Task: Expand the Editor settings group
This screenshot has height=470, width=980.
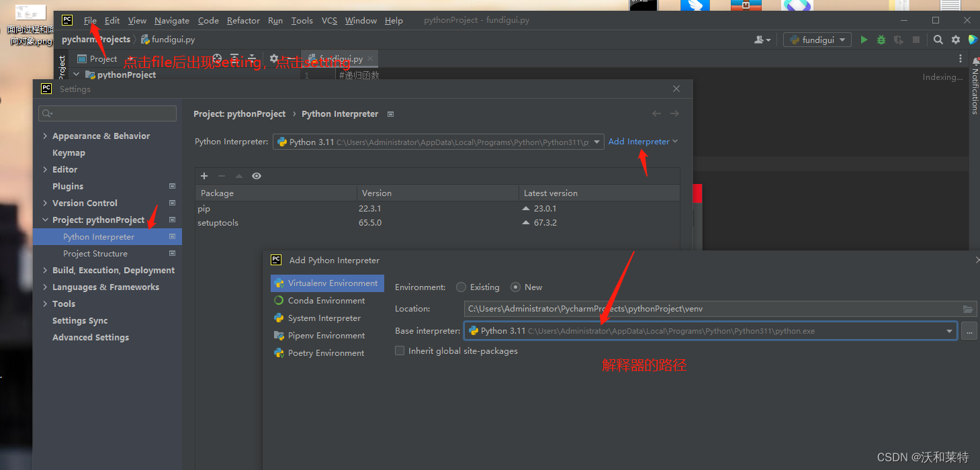Action: tap(45, 170)
